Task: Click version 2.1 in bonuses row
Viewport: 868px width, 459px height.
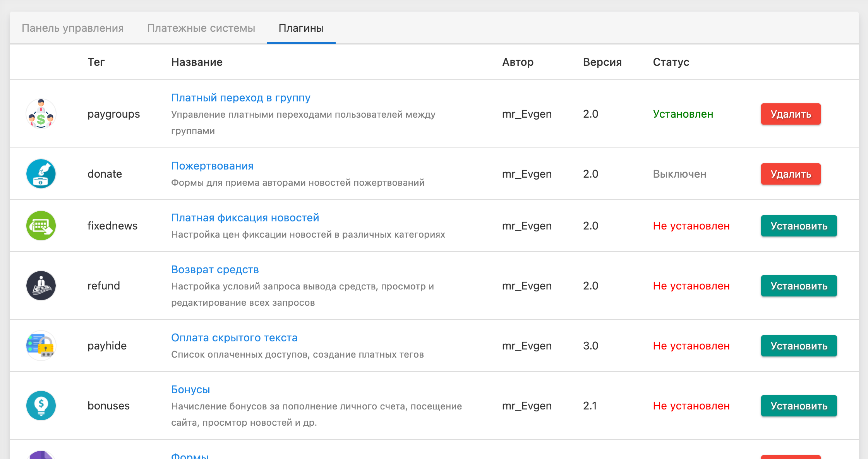Action: [x=590, y=406]
